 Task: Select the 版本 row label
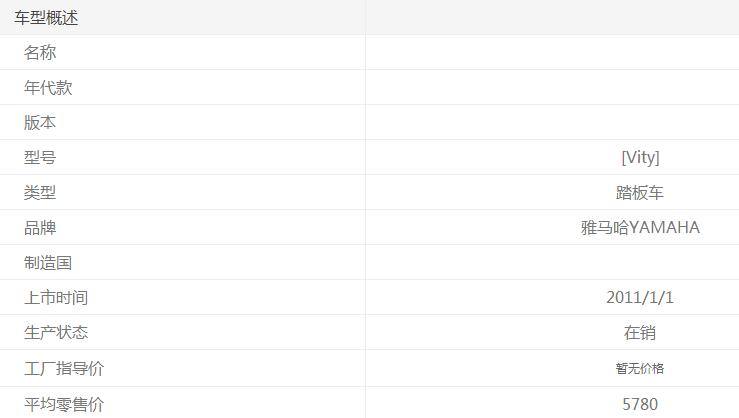click(x=40, y=123)
